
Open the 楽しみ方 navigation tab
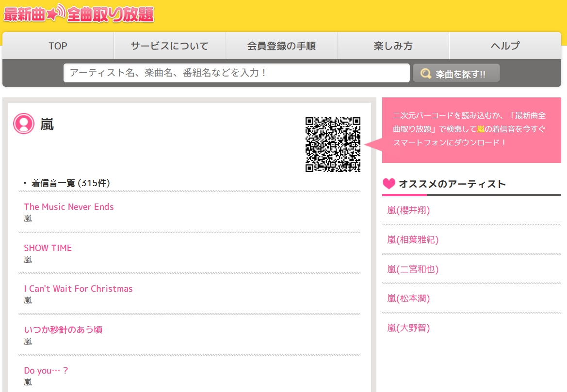(x=393, y=46)
